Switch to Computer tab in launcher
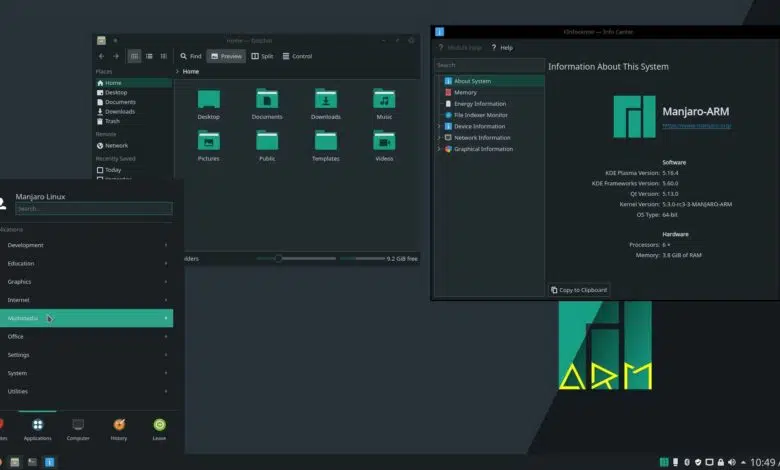780x470 pixels. 78,429
